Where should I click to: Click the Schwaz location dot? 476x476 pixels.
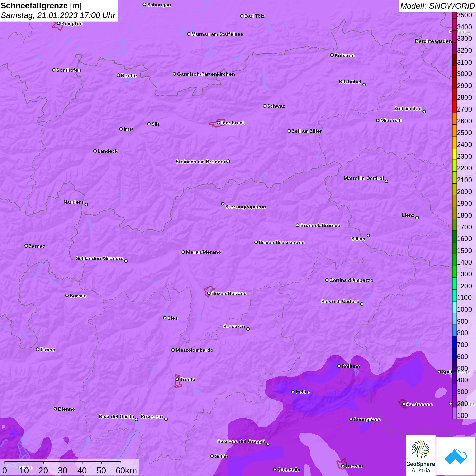(265, 106)
